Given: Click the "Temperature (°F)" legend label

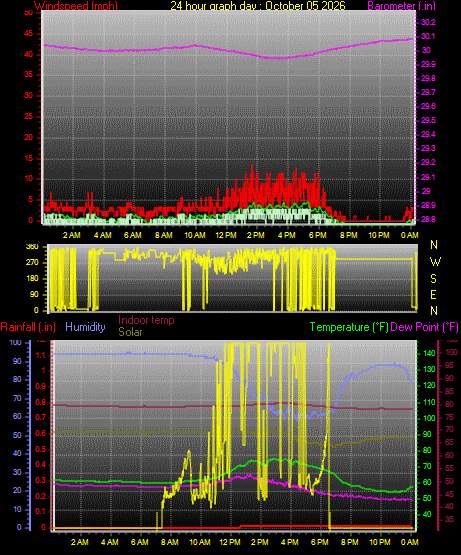Looking at the screenshot, I should click(x=349, y=327).
